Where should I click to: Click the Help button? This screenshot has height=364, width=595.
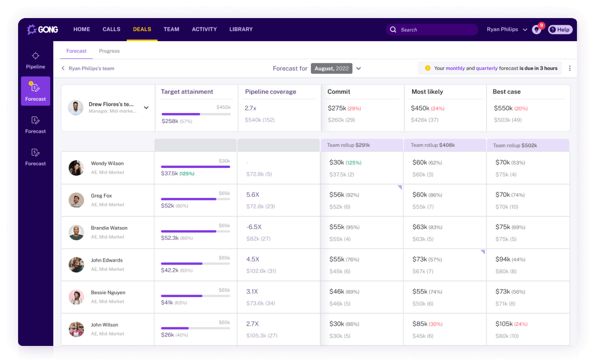tap(560, 29)
